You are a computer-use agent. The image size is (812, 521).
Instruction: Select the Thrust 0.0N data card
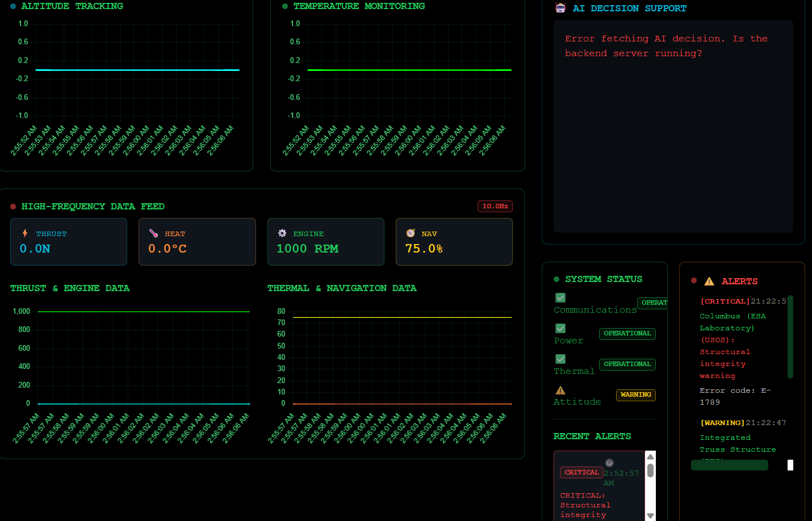tap(69, 242)
